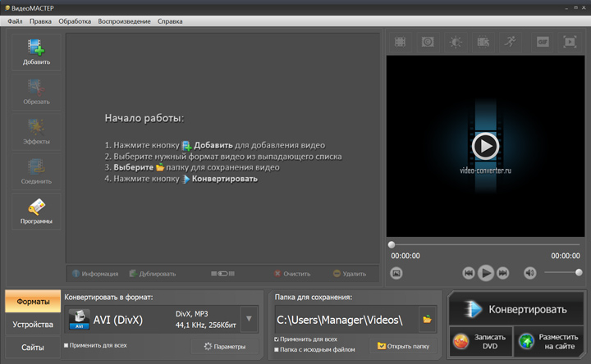Click Разместить на сайте button
591x364 pixels.
tap(548, 341)
